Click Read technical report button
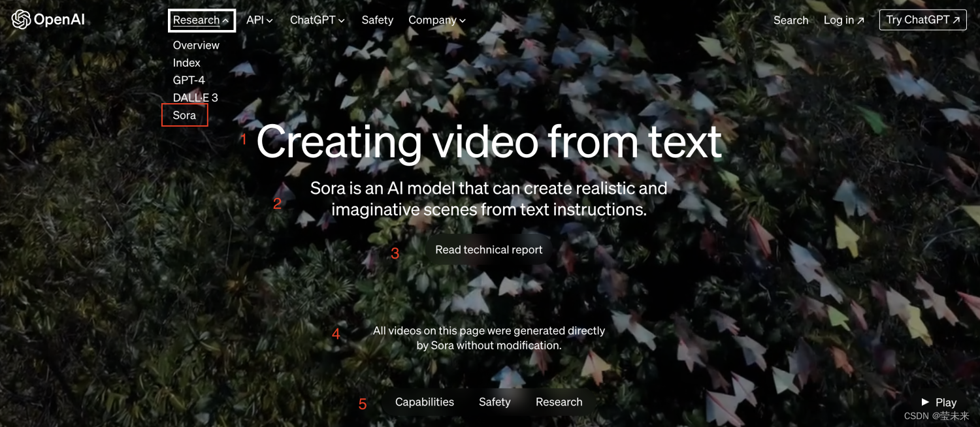980x427 pixels. click(x=489, y=250)
